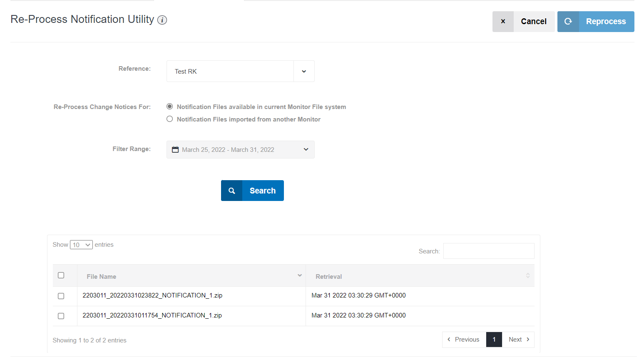The width and height of the screenshot is (644, 357).
Task: Select page 1 in pagination
Action: pos(494,340)
